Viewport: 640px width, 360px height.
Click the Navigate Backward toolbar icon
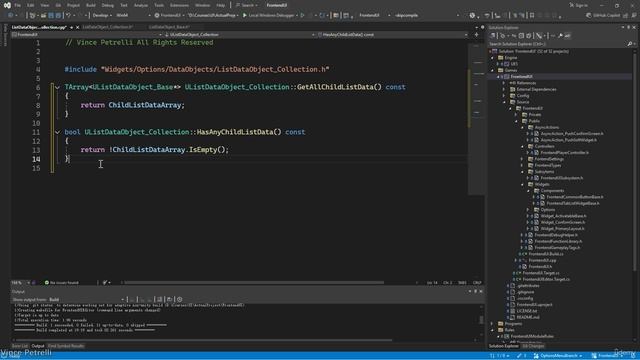(11, 15)
